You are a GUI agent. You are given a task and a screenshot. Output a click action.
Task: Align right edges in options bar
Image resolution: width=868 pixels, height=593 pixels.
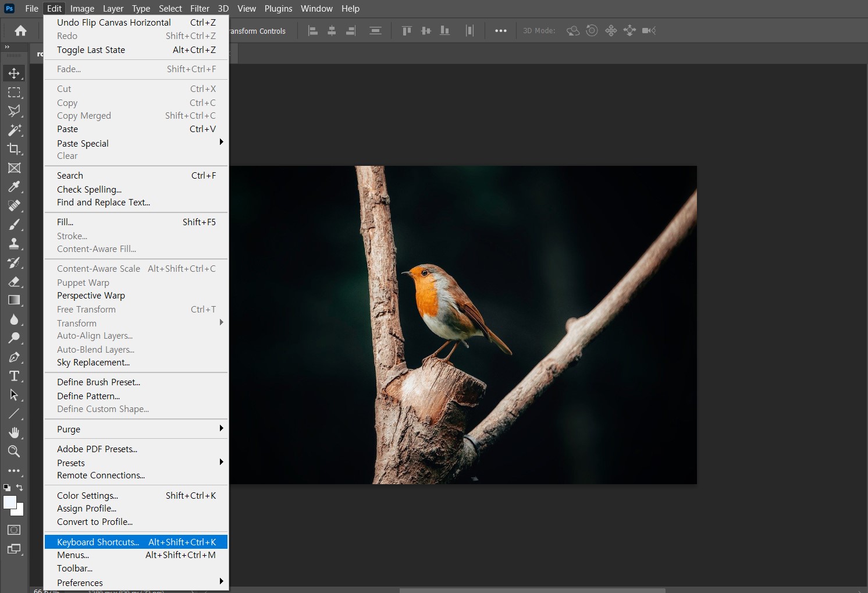pos(351,31)
